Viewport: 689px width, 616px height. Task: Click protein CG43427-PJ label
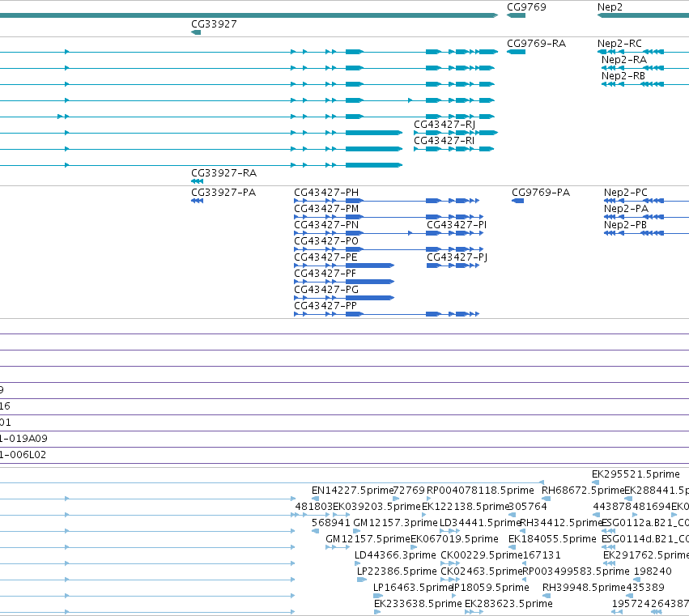pyautogui.click(x=457, y=257)
